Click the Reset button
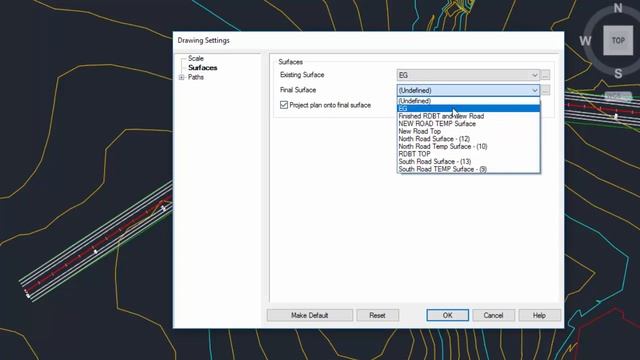 point(377,315)
